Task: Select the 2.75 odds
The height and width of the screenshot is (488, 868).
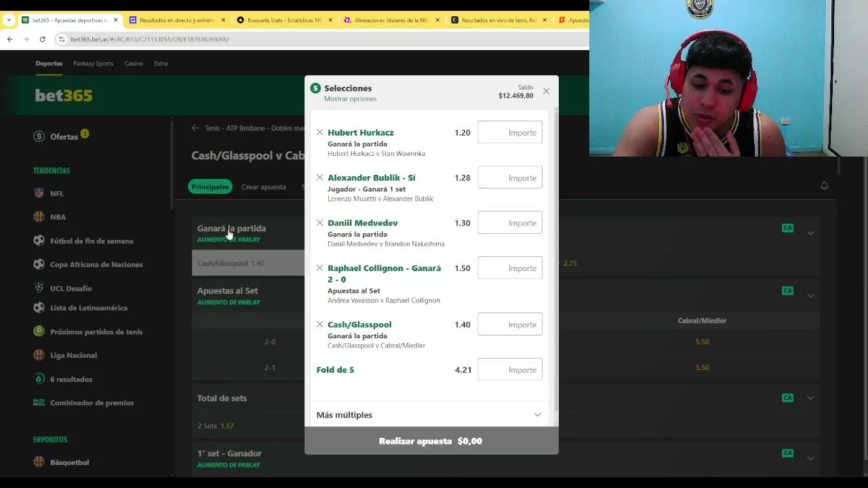Action: pyautogui.click(x=570, y=263)
